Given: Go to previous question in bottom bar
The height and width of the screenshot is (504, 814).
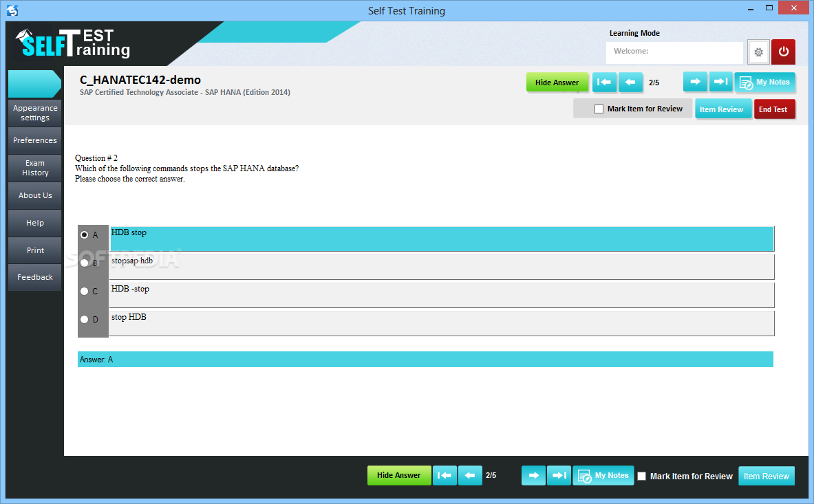Looking at the screenshot, I should [470, 475].
